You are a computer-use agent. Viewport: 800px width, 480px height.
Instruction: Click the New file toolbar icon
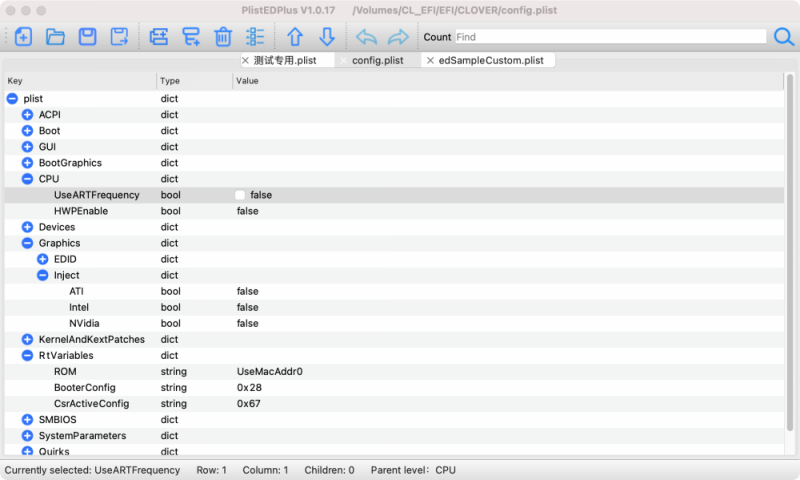pyautogui.click(x=23, y=37)
